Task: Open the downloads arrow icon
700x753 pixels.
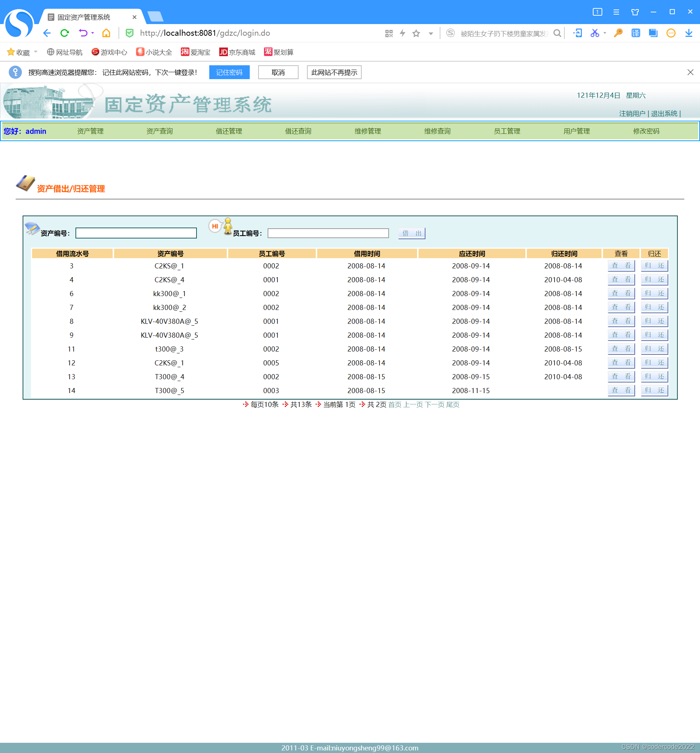Action: (x=689, y=33)
